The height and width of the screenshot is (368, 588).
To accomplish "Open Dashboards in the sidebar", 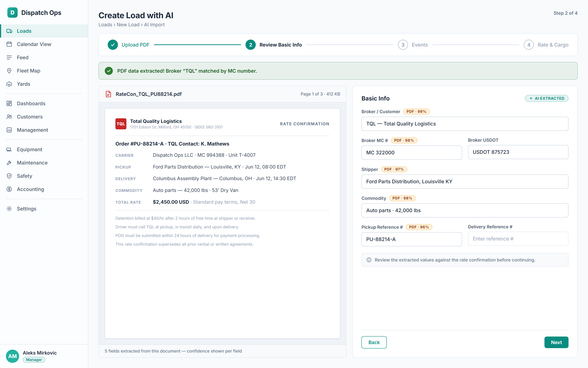I will pos(44,103).
